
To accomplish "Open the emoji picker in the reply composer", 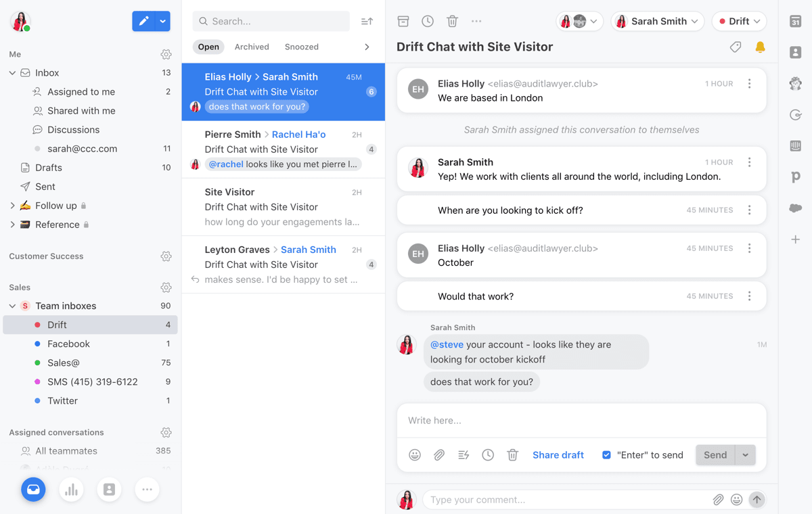I will pos(415,454).
